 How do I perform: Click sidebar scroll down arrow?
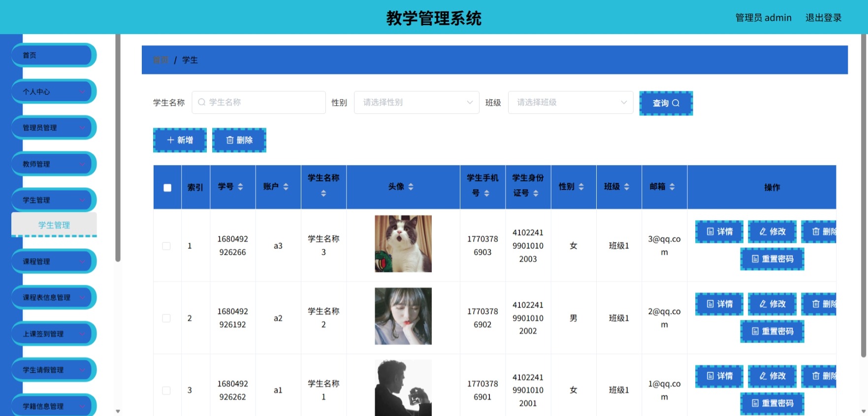coord(118,411)
